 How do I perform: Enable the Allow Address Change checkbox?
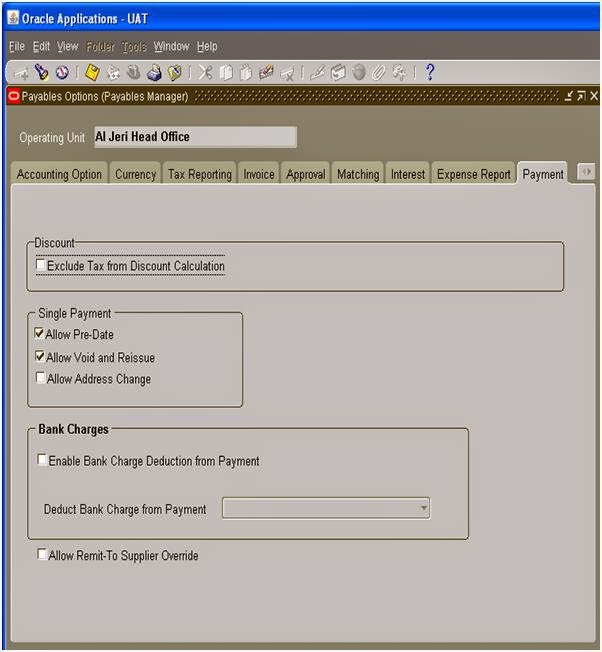(x=41, y=378)
